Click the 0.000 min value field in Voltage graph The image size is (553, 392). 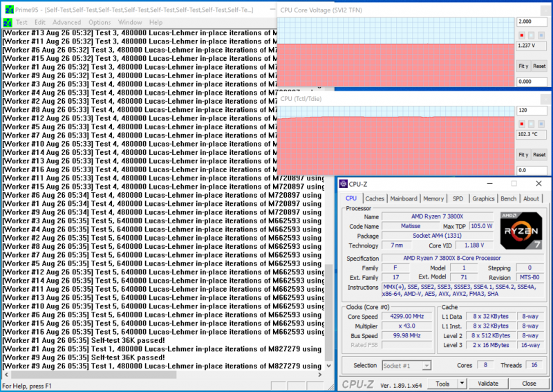point(532,82)
